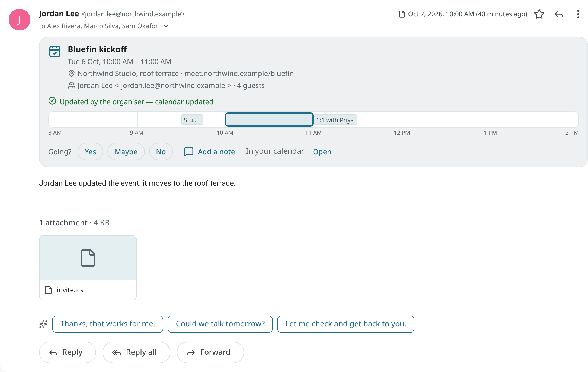The width and height of the screenshot is (588, 372).
Task: Click the calendar icon next to Bluefin kickoff
Action: (x=55, y=51)
